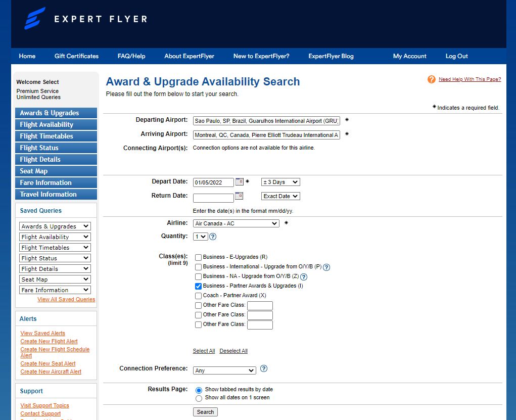
Task: Open the Connection Preference dropdown
Action: click(224, 370)
